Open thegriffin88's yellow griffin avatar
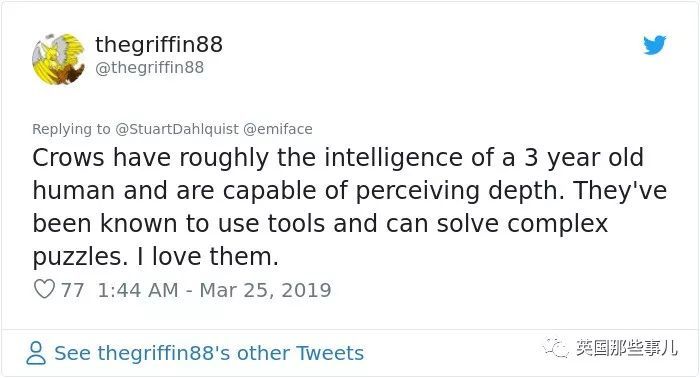Viewport: 700px width, 378px height. pos(58,58)
